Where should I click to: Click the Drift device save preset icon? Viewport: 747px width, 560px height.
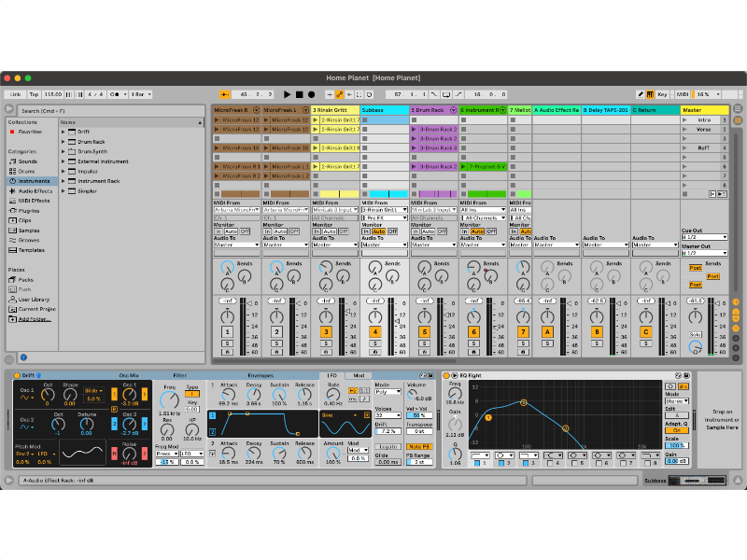coord(430,376)
